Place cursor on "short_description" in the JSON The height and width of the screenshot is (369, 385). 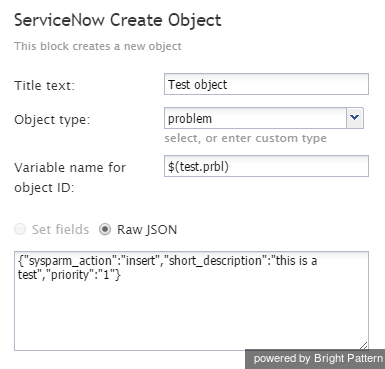[216, 261]
